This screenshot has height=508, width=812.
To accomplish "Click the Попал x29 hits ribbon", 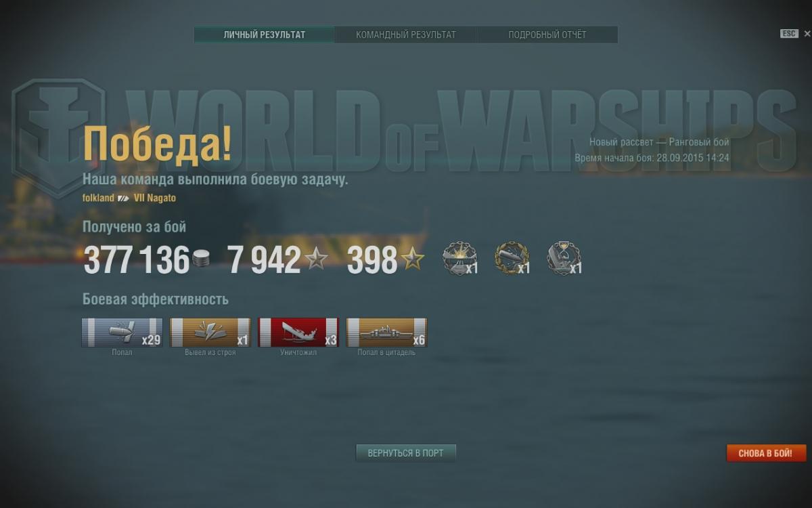I will pyautogui.click(x=122, y=333).
